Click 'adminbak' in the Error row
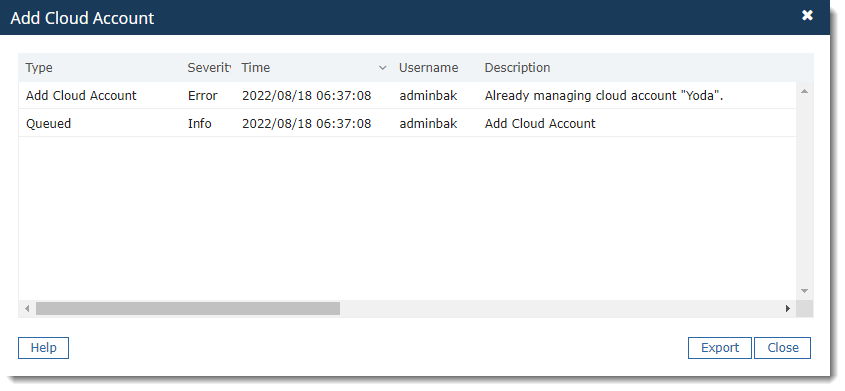The width and height of the screenshot is (845, 391). pos(428,96)
